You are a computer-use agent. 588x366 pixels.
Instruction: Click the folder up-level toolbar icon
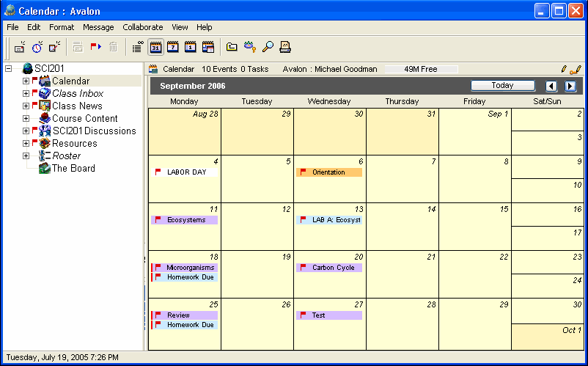coord(232,47)
